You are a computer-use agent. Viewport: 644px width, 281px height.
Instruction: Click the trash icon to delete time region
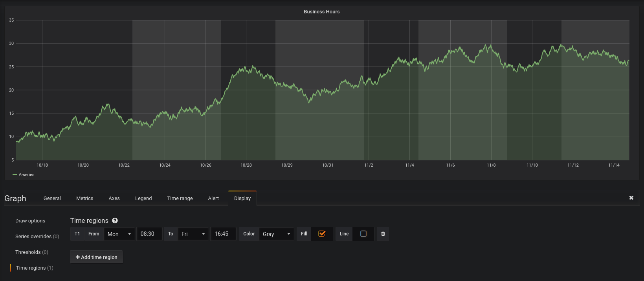click(383, 234)
